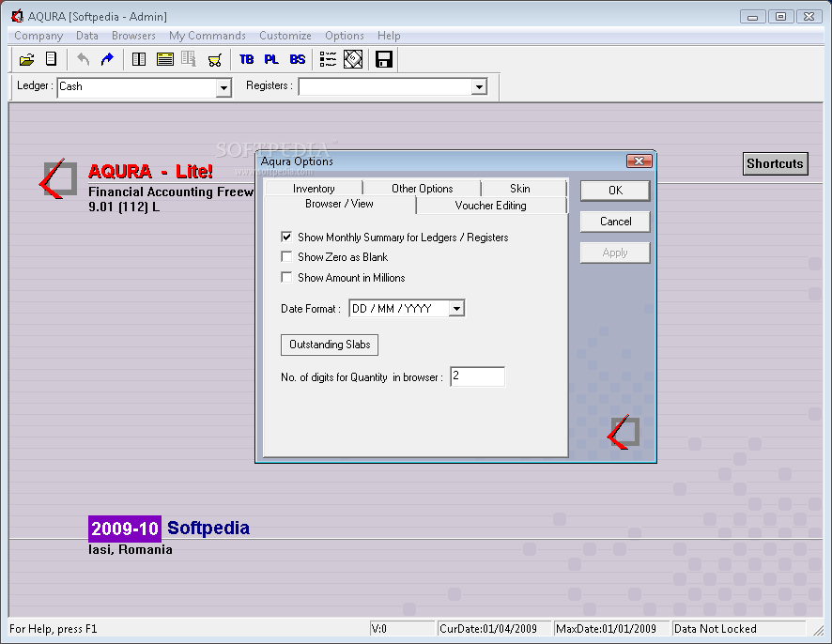Open the Data menu
This screenshot has height=644, width=832.
point(87,36)
